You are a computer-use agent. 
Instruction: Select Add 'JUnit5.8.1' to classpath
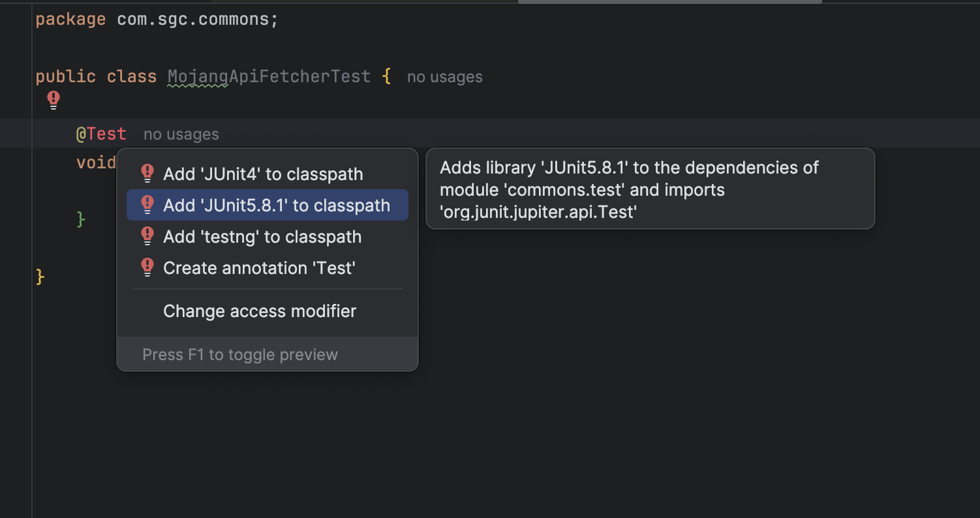tap(276, 206)
